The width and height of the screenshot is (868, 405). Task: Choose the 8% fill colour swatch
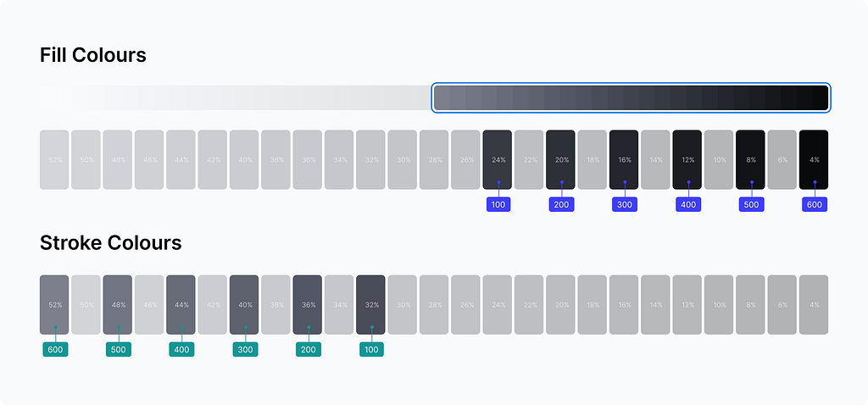(x=750, y=159)
